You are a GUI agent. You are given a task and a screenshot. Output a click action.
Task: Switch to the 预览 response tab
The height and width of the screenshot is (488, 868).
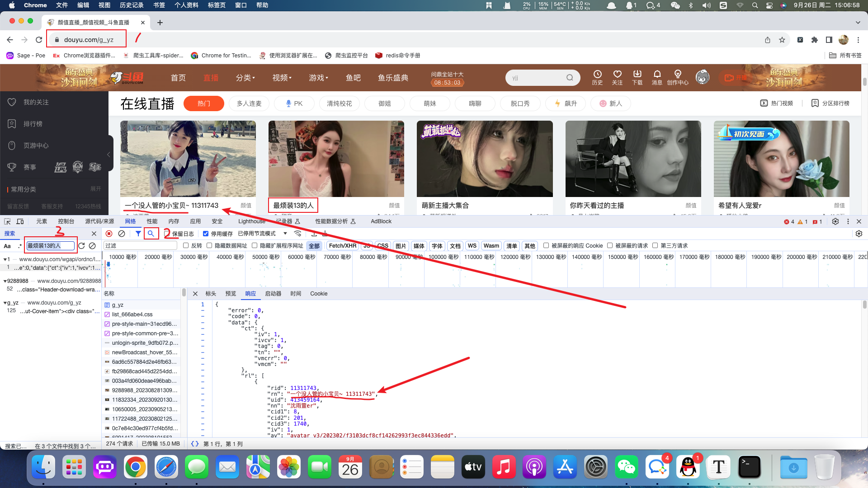point(231,294)
